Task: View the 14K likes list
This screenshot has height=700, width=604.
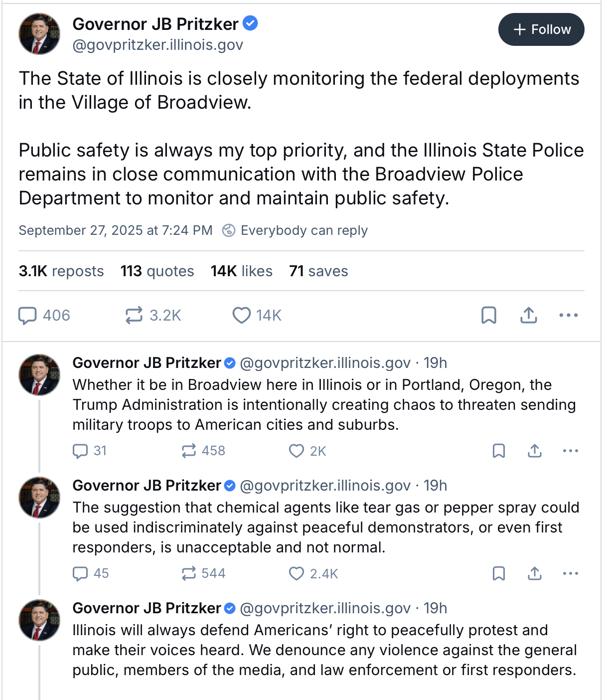Action: (241, 271)
